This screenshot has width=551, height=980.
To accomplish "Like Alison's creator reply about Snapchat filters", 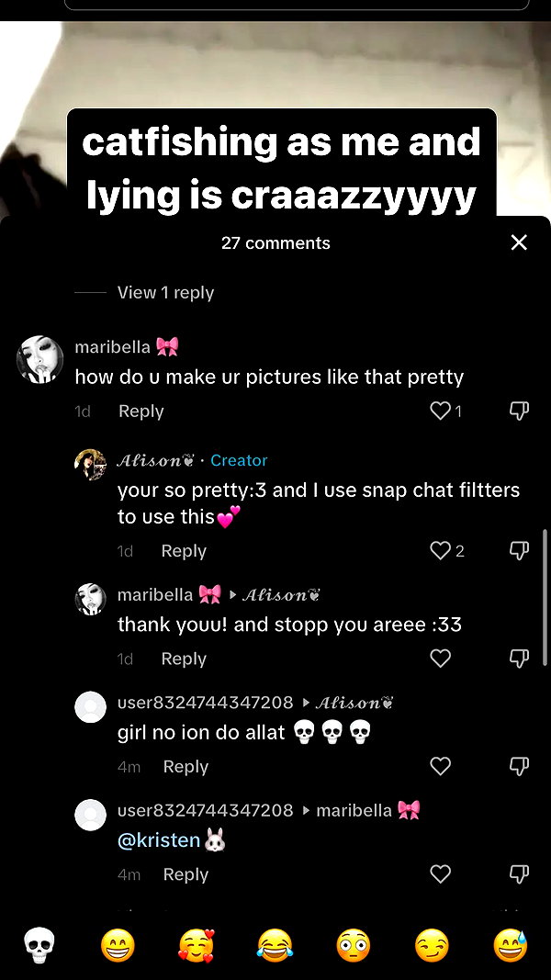I will (441, 551).
